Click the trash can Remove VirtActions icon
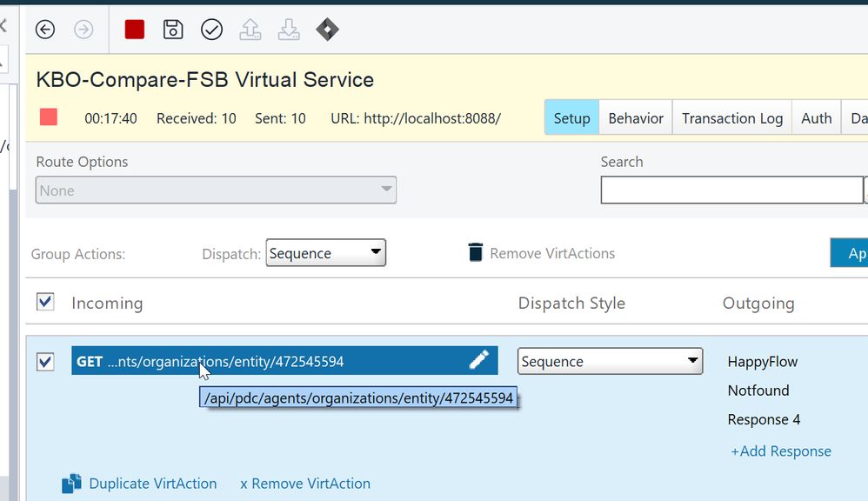868x501 pixels. click(475, 253)
